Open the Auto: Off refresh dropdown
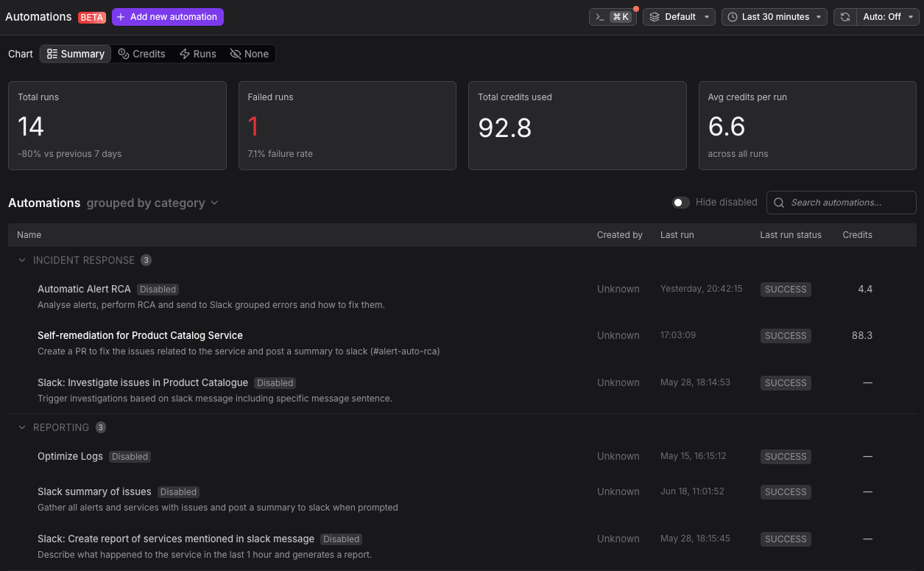924x571 pixels. coord(888,17)
